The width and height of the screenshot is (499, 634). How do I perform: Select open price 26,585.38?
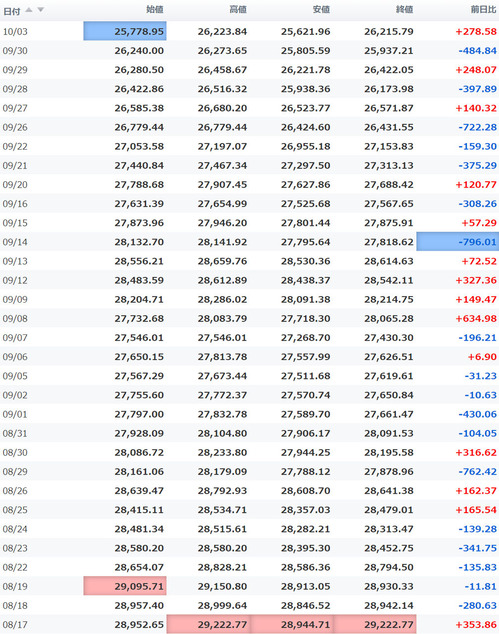point(139,108)
